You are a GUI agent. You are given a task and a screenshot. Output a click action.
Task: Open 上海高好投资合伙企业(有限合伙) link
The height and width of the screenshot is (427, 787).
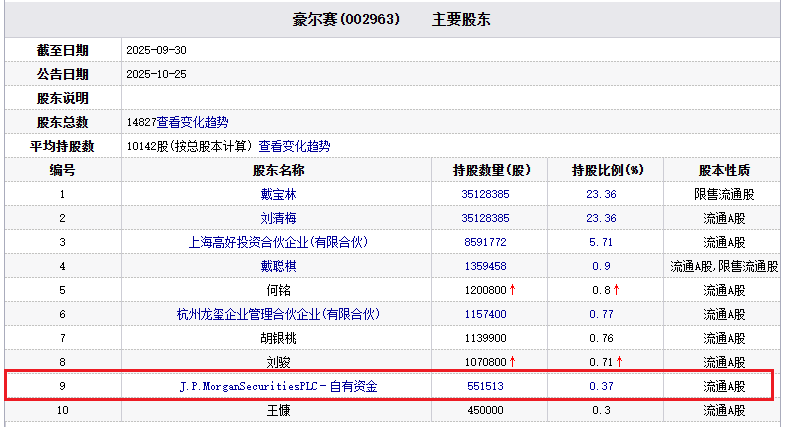(279, 242)
